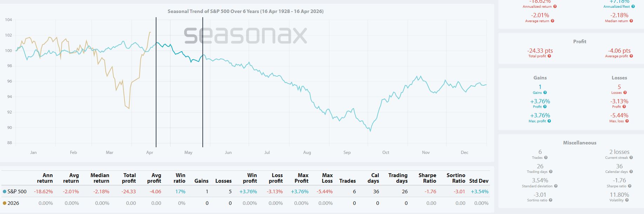Click help icon next to Annualized return

(555, 7)
